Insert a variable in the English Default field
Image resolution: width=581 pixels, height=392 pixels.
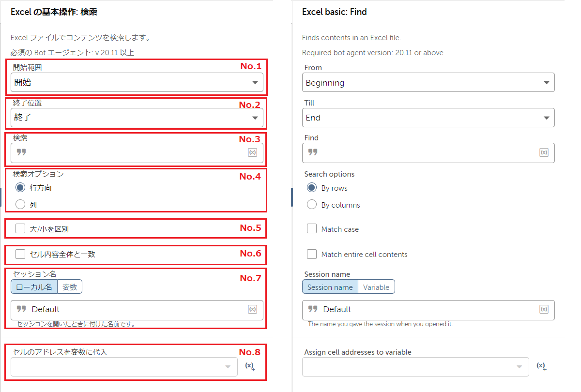(544, 309)
